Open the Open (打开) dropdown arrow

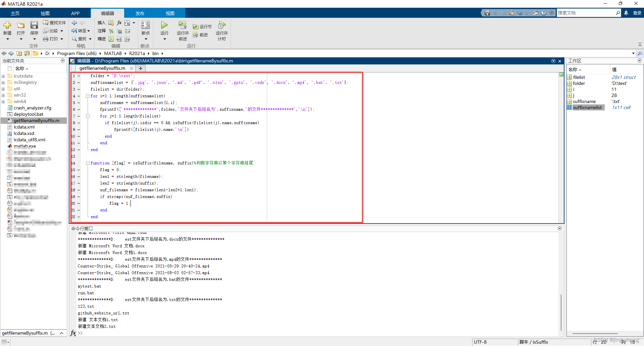tap(21, 39)
